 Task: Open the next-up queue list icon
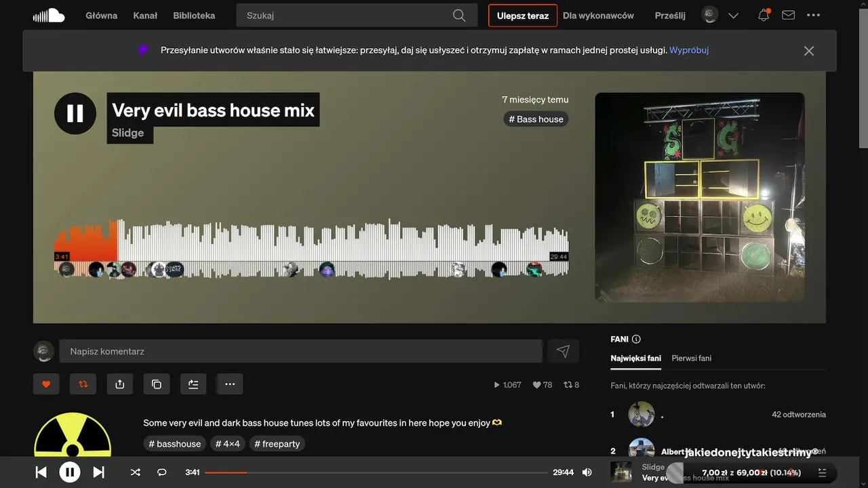point(823,472)
